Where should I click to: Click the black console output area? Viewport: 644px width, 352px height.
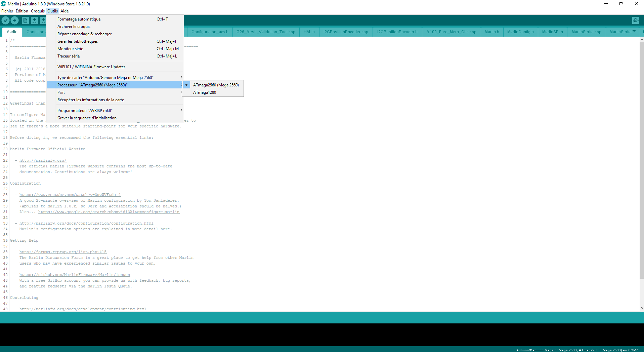click(322, 335)
